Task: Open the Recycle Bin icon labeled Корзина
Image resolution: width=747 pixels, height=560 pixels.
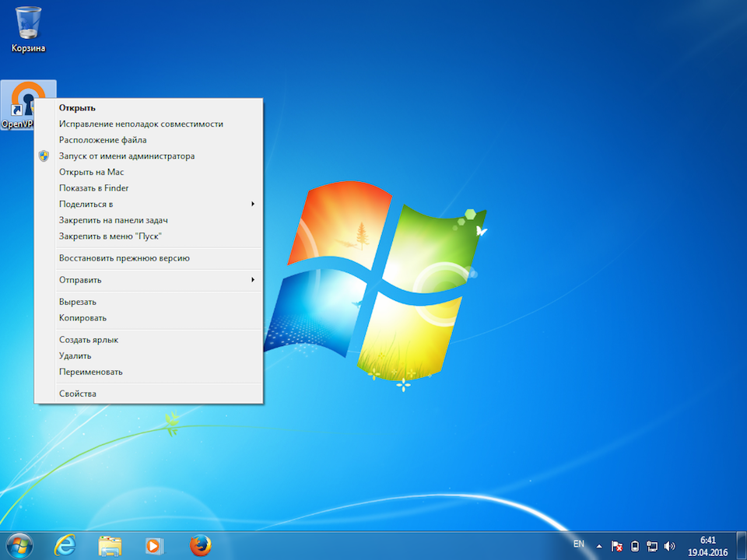Action: [28, 29]
